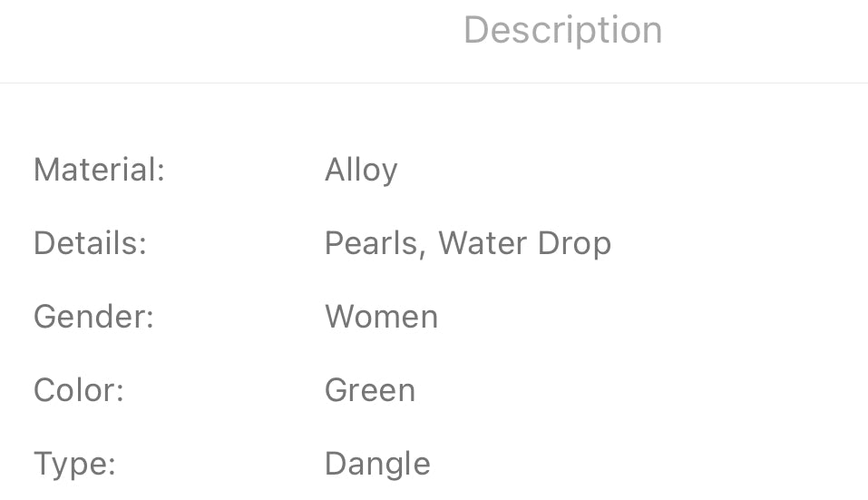Select the Alloy material value
The height and width of the screenshot is (500, 868).
click(x=361, y=171)
